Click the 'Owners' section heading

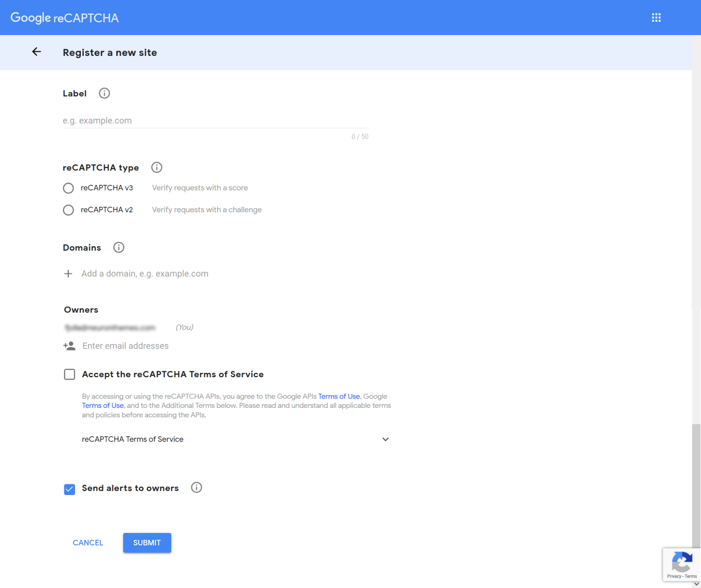point(81,310)
